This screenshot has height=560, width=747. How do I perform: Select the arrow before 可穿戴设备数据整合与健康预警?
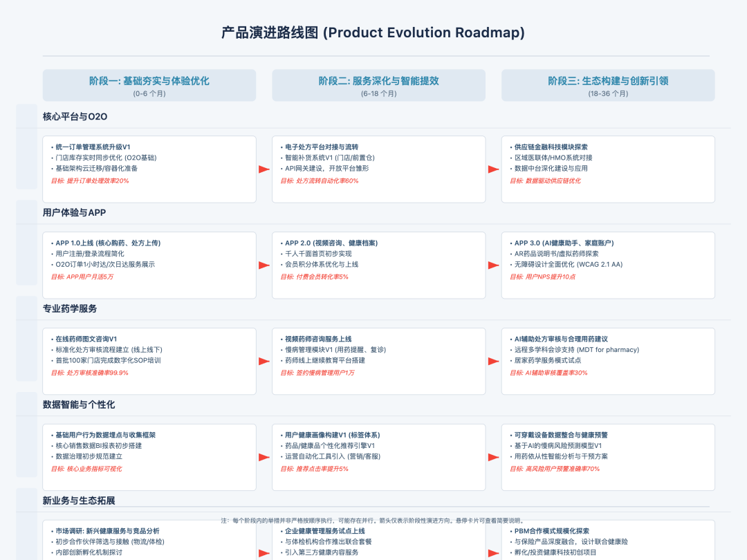coord(493,457)
